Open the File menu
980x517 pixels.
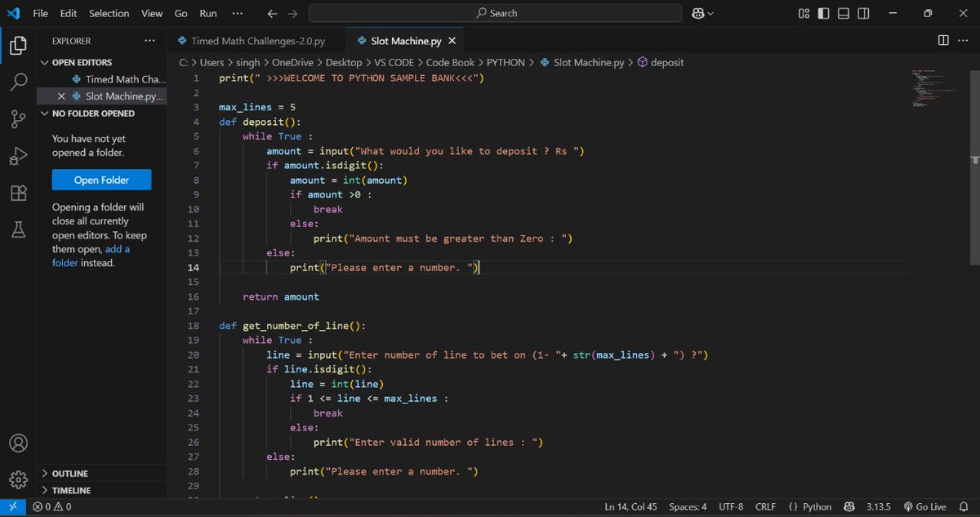pyautogui.click(x=41, y=13)
